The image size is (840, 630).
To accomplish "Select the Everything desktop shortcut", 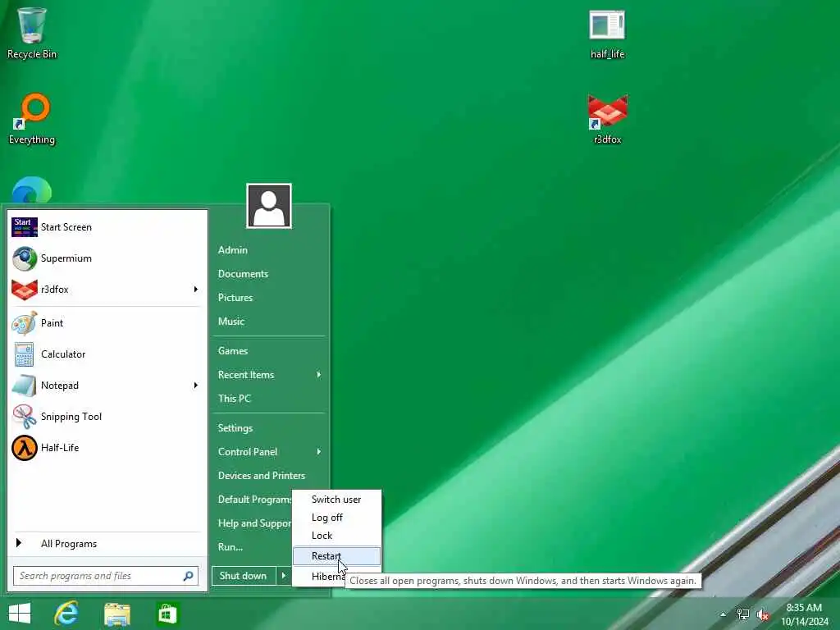I will [x=32, y=118].
